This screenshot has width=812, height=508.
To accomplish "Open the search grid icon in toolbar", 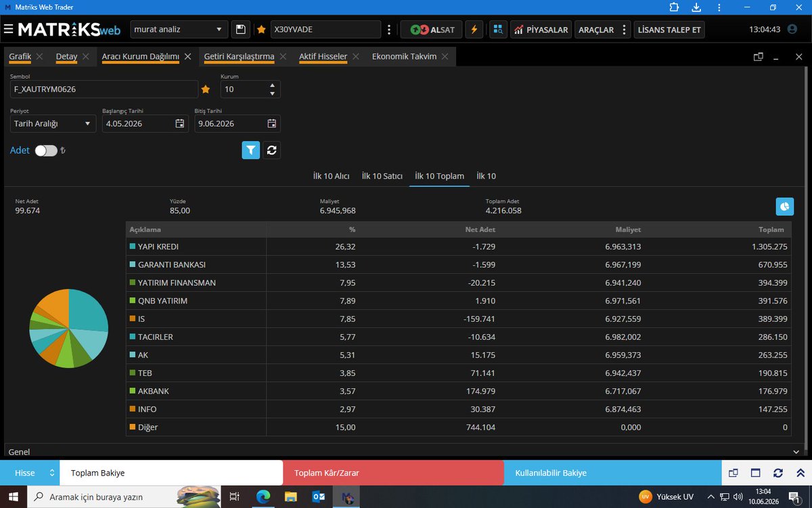I will (498, 30).
